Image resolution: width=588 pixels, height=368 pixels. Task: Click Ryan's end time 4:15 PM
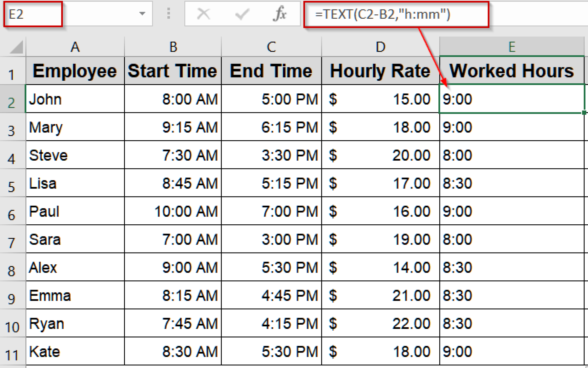point(271,323)
